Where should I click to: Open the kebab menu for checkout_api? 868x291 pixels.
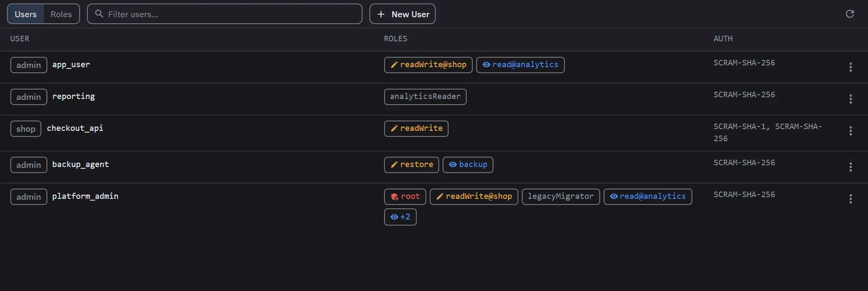click(850, 131)
